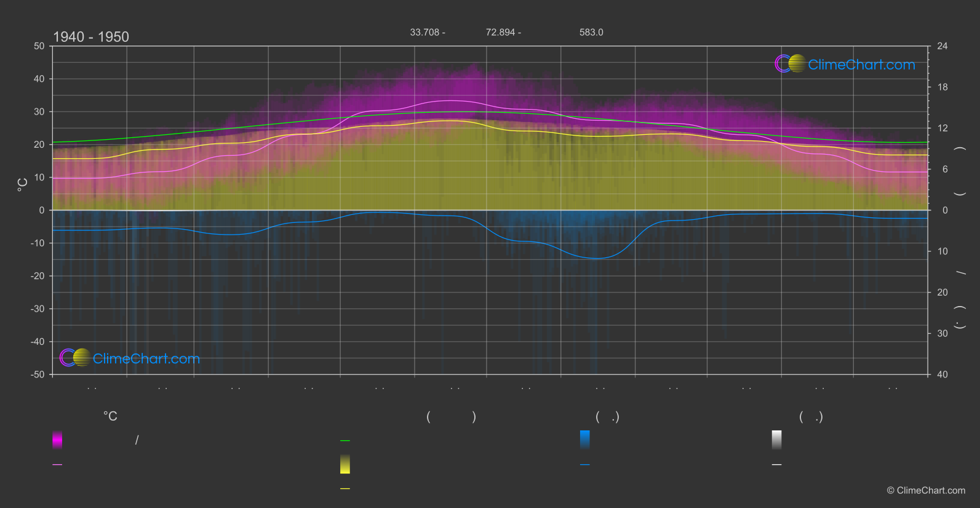Screen dimensions: 980x508
Task: Click the thin yellow line legend marker
Action: click(x=345, y=489)
